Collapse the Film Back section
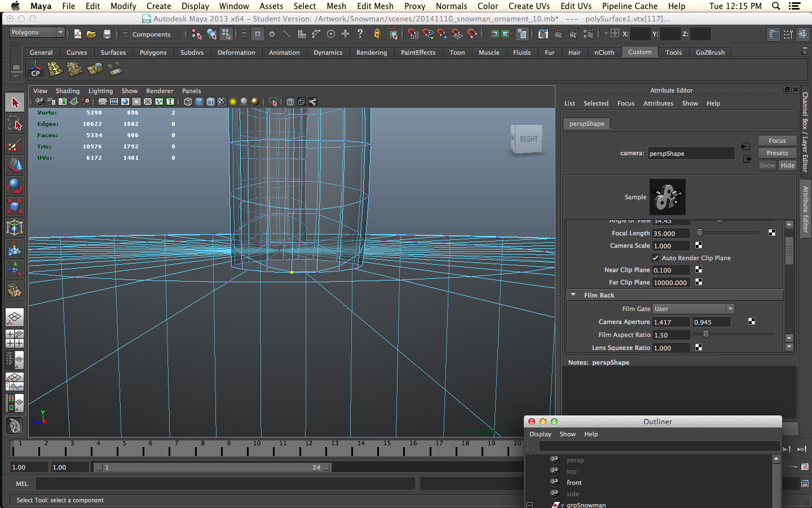The image size is (812, 508). 573,295
